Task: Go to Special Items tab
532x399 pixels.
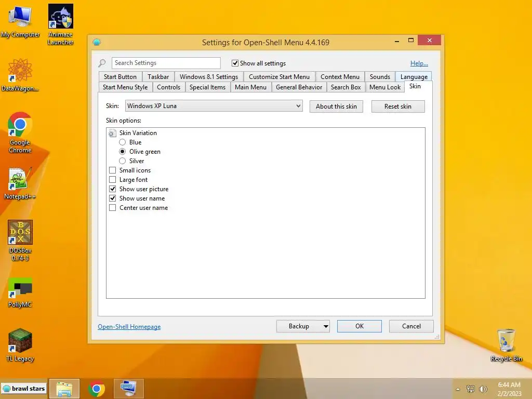Action: click(207, 87)
